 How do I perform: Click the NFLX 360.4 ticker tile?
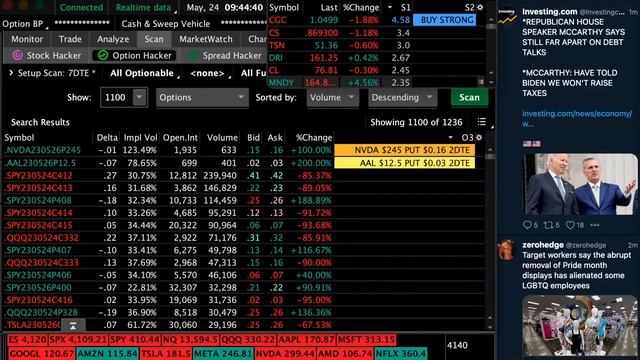click(401, 353)
